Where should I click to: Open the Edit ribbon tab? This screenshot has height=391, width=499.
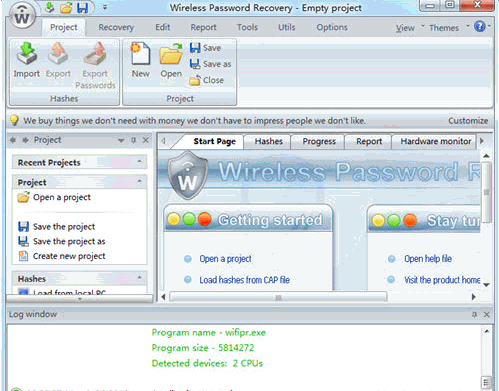[x=163, y=27]
